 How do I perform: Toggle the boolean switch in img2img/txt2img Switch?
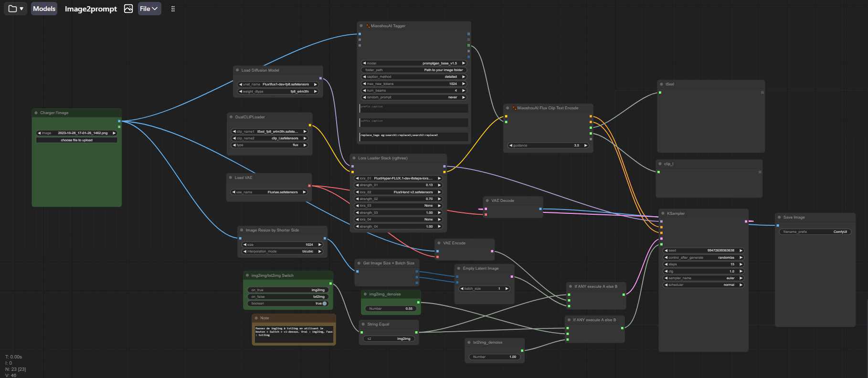324,304
